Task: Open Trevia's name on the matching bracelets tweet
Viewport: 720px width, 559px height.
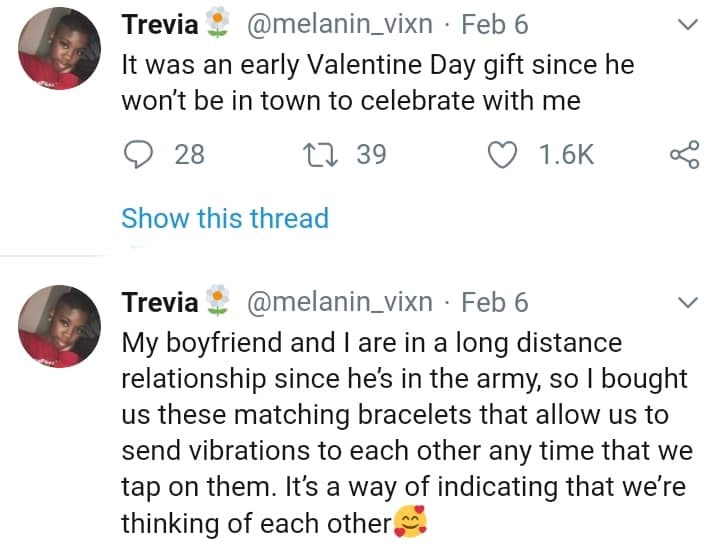Action: click(158, 302)
